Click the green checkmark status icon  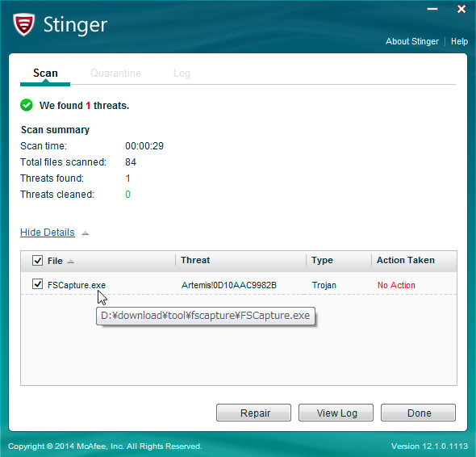tap(27, 105)
